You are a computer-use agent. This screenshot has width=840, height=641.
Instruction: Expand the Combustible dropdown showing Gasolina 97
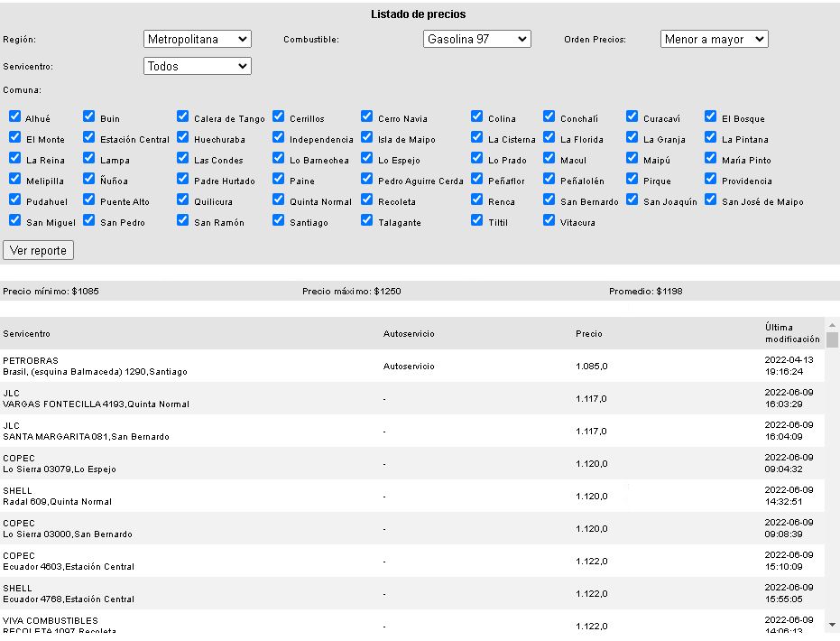pos(476,40)
